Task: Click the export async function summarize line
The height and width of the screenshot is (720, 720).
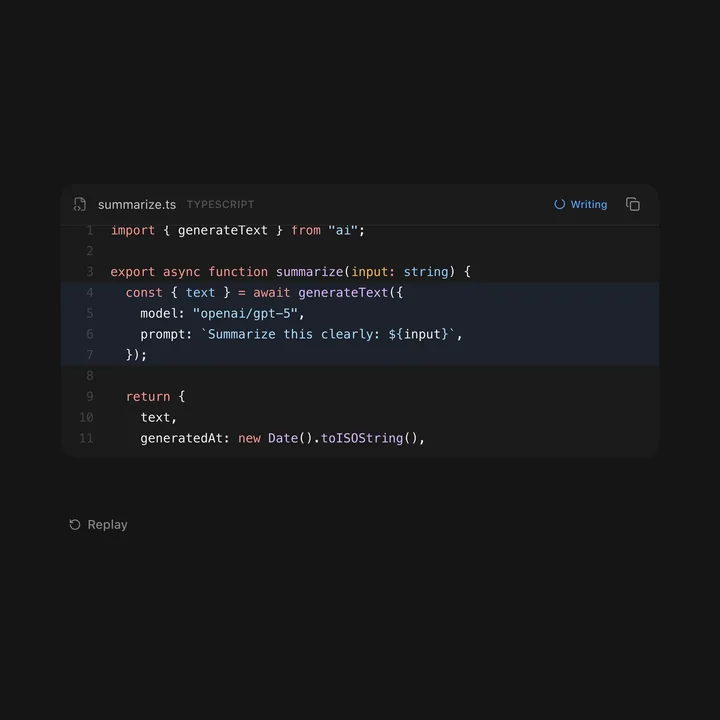Action: click(291, 272)
